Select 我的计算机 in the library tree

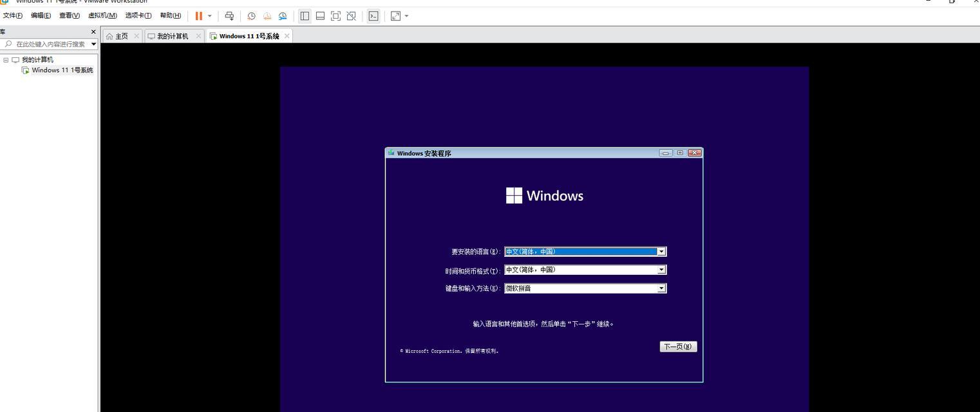click(x=37, y=60)
